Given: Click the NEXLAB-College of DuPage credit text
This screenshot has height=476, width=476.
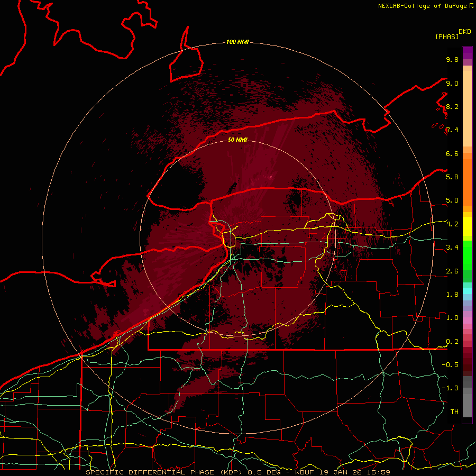Looking at the screenshot, I should coord(423,6).
